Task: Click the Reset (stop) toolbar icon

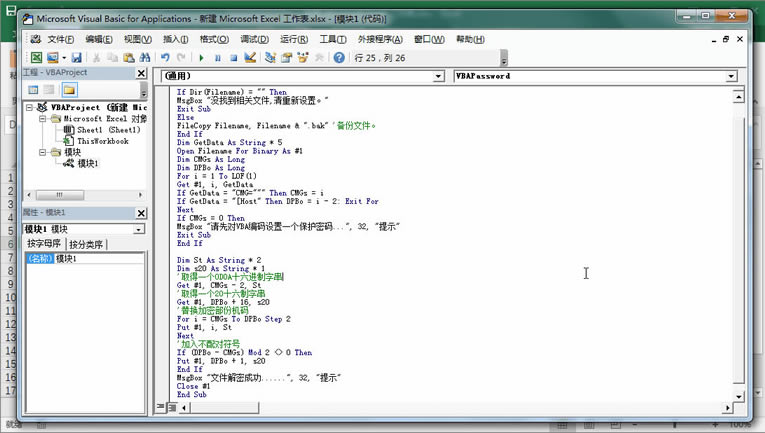Action: point(233,58)
